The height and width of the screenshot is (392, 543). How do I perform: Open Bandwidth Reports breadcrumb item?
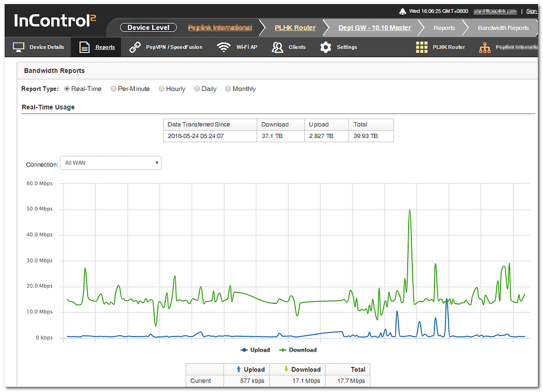(503, 27)
